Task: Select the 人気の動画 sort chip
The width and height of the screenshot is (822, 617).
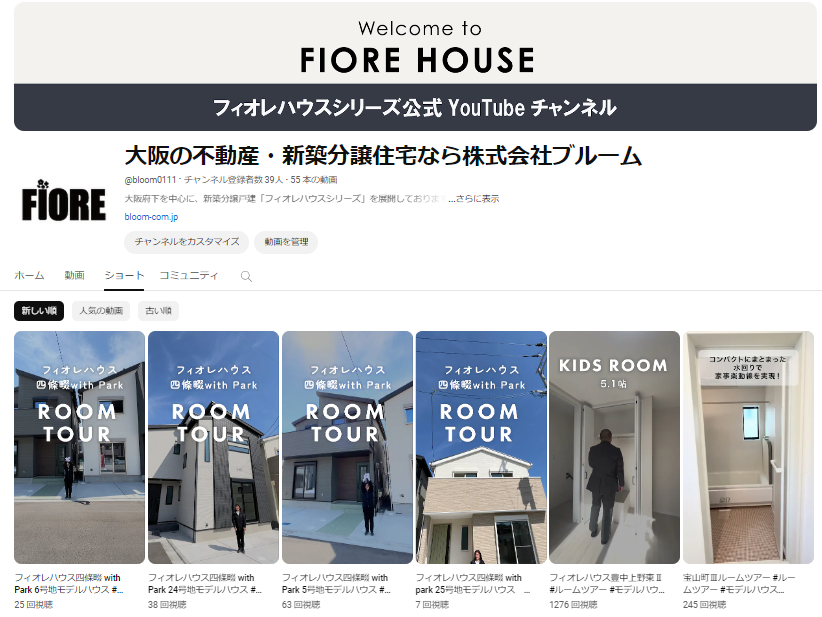Action: coord(101,310)
